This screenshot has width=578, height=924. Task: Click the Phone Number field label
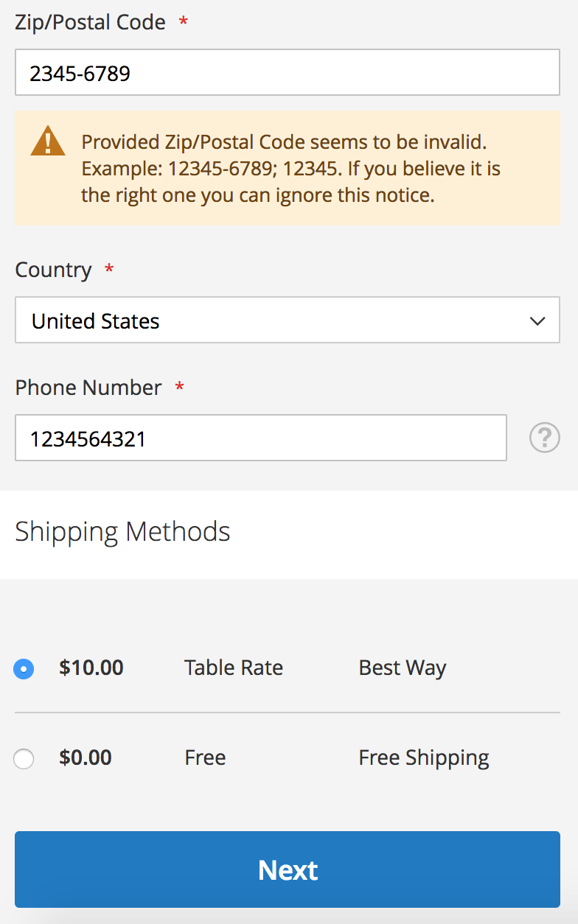pos(88,388)
